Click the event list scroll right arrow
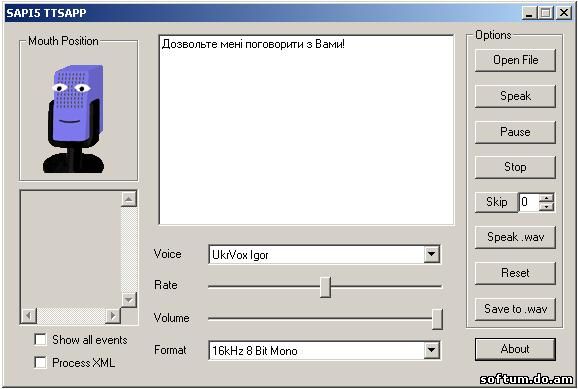 click(113, 316)
